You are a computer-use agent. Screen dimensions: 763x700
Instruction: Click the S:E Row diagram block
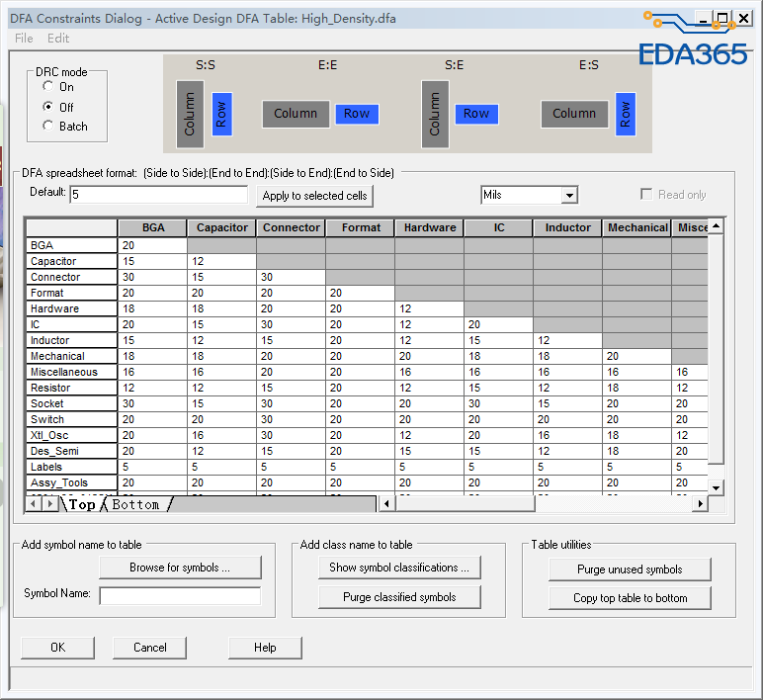[x=476, y=114]
